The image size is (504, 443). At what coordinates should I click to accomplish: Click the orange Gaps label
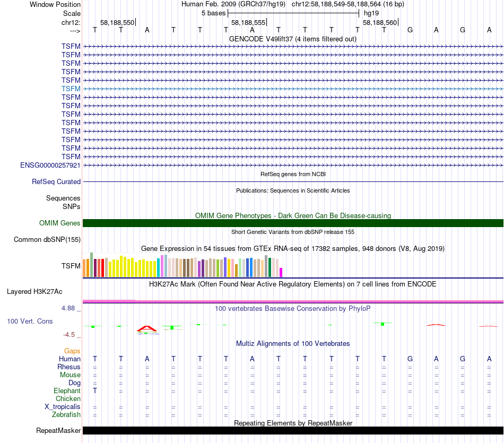(72, 351)
